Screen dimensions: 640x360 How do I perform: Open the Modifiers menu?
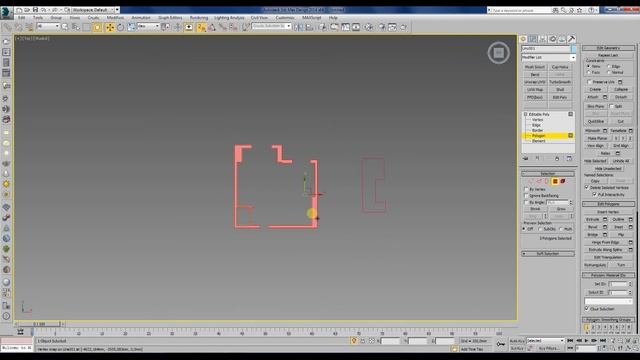[115, 18]
